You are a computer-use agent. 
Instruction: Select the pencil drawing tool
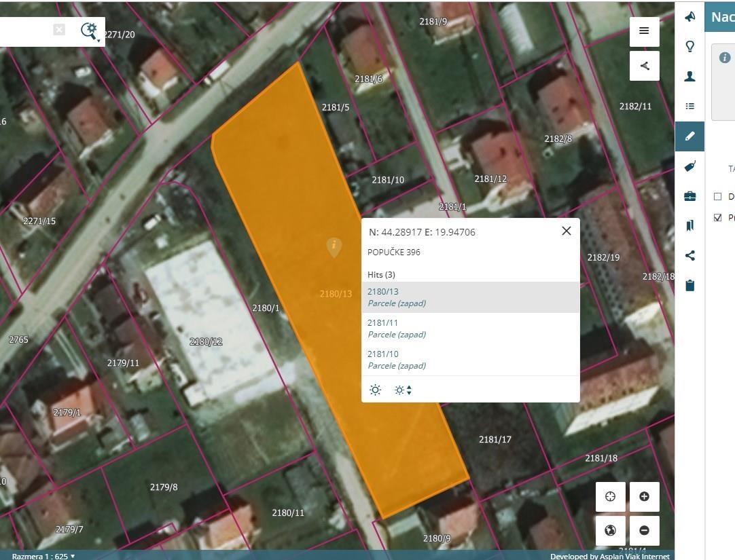(689, 136)
